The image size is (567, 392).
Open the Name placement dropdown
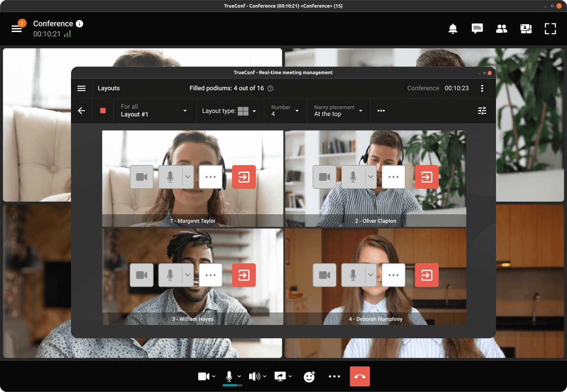[x=338, y=111]
